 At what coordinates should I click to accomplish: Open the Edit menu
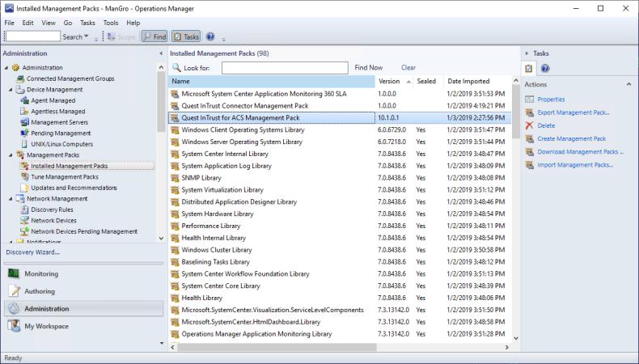click(28, 23)
